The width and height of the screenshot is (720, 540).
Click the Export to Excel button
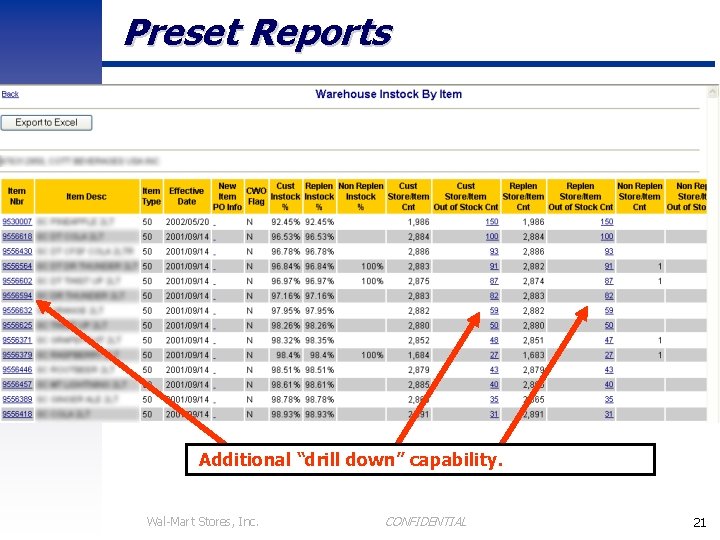46,123
